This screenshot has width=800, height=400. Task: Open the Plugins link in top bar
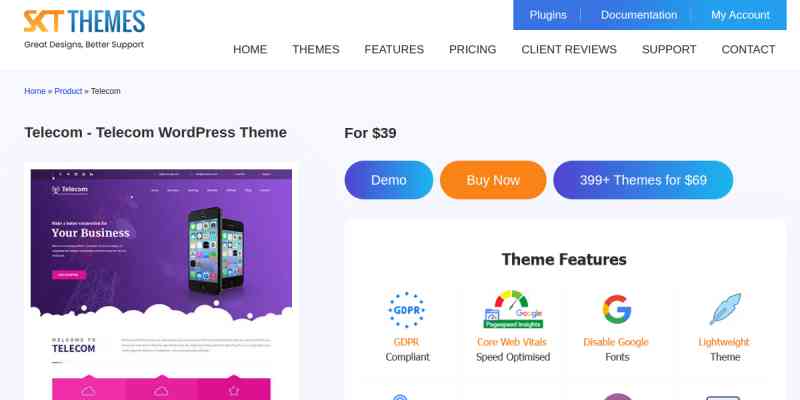pyautogui.click(x=548, y=15)
